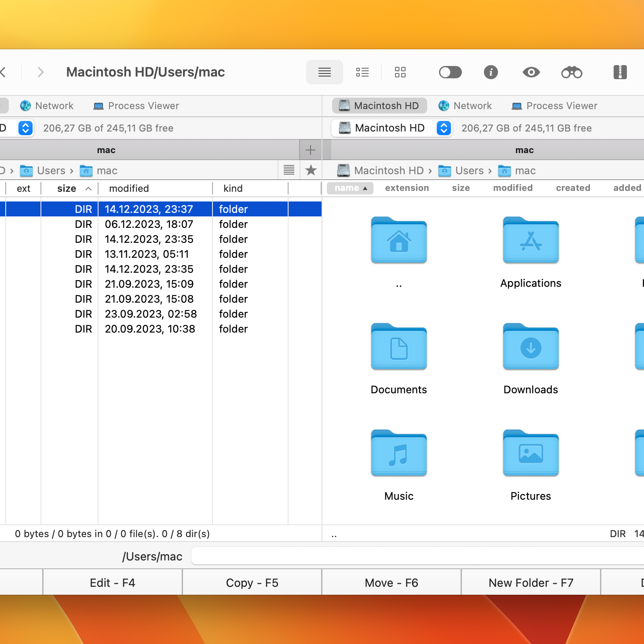
Task: Select the row modified 21.09.2023, 15:08
Action: point(161,299)
